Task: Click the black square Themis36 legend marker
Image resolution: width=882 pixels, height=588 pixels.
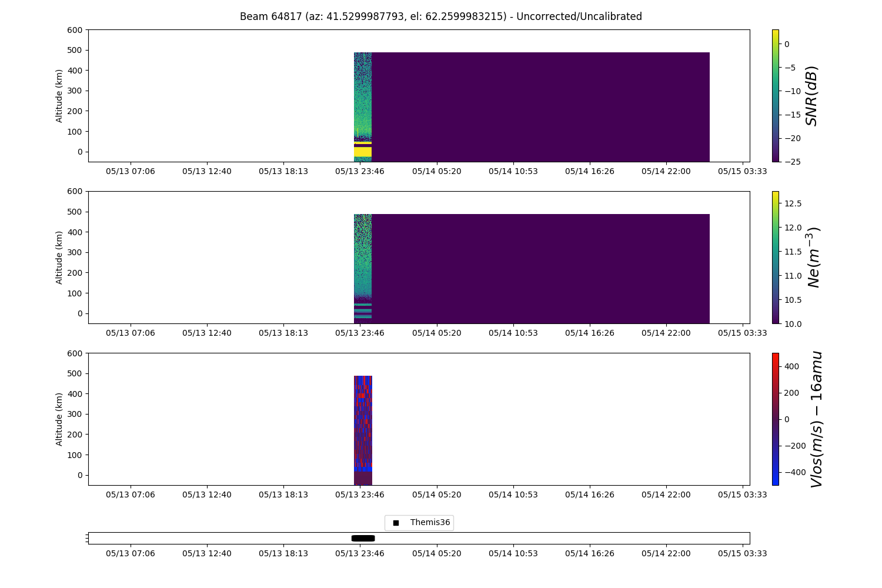Action: pyautogui.click(x=396, y=523)
